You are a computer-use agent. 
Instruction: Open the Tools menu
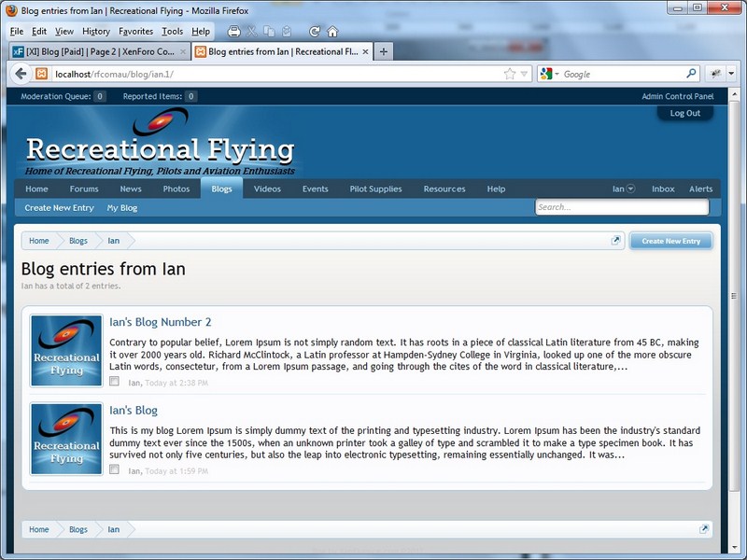(x=172, y=32)
